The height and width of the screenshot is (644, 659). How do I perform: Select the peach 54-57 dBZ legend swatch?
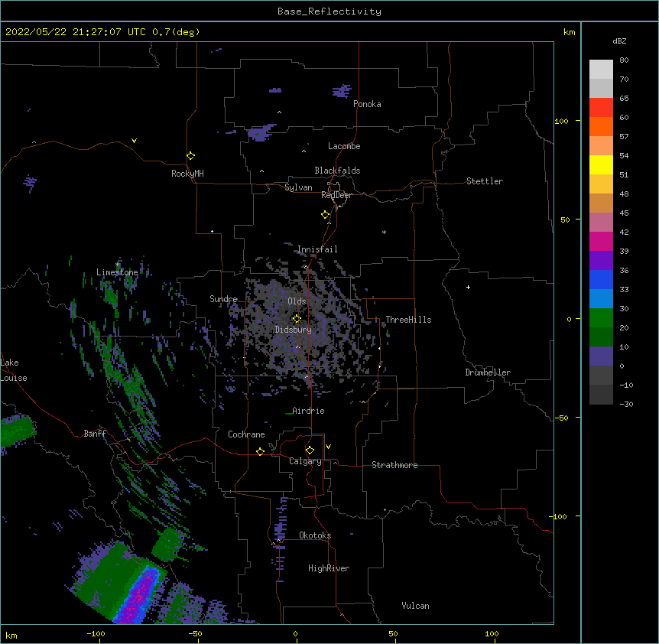(601, 146)
